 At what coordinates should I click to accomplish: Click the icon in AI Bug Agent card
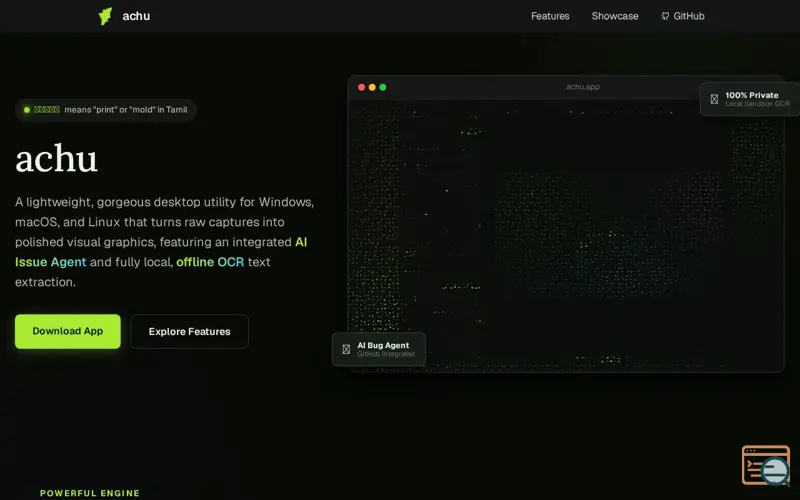click(x=346, y=349)
